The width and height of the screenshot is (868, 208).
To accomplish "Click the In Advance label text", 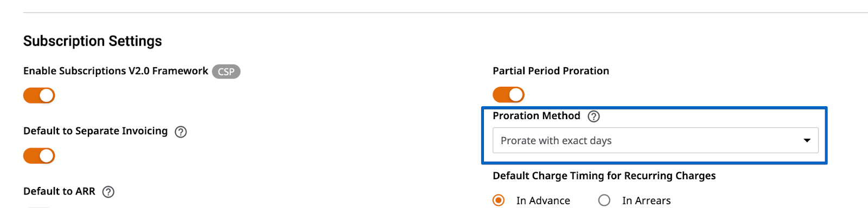I will click(x=543, y=200).
